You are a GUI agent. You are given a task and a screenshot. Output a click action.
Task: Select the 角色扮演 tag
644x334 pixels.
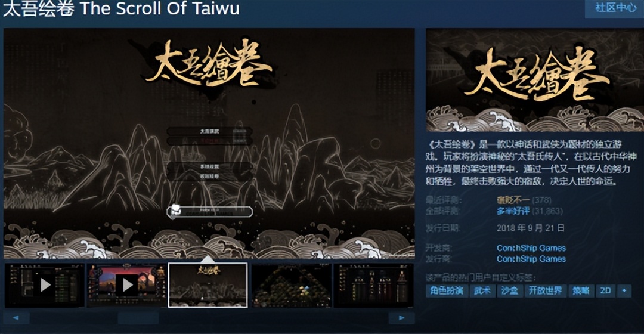[x=447, y=291]
